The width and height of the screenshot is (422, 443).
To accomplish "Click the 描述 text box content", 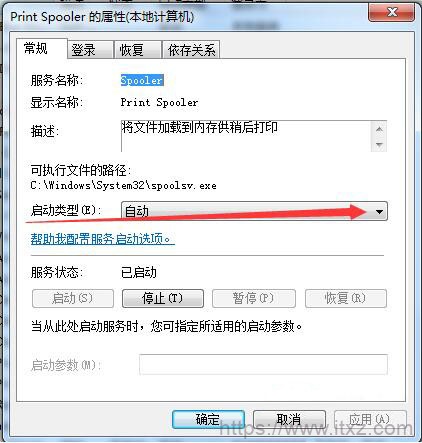I will tap(246, 136).
